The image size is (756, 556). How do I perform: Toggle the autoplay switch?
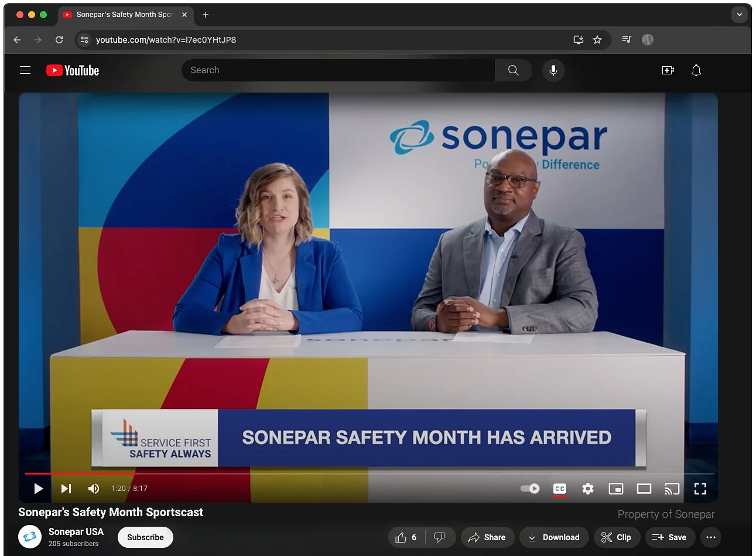(530, 489)
